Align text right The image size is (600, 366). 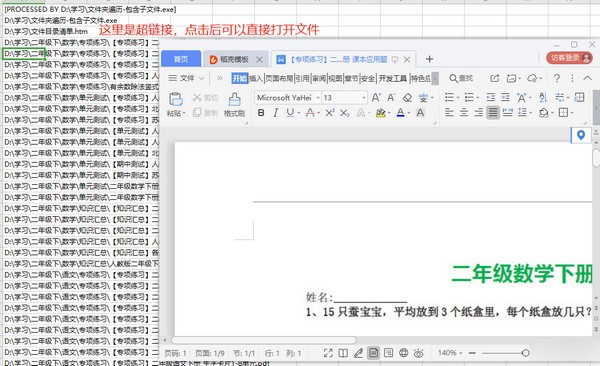478,113
